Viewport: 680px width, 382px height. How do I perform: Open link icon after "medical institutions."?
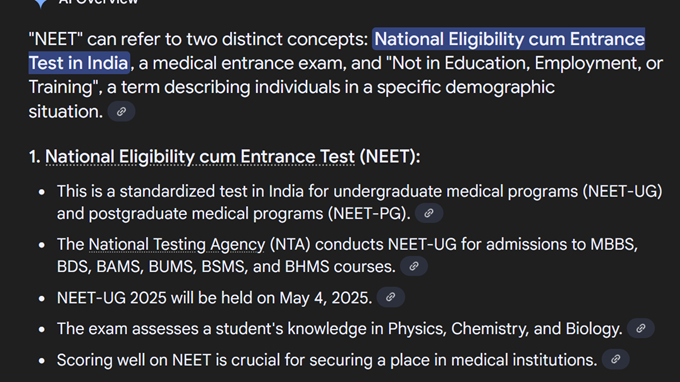(x=615, y=359)
